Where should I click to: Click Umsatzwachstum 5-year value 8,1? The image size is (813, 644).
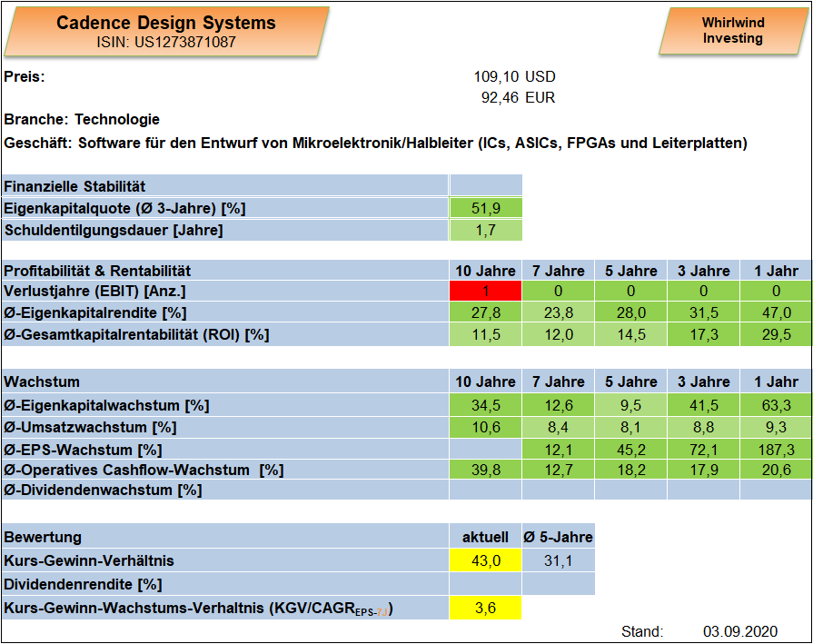(631, 427)
